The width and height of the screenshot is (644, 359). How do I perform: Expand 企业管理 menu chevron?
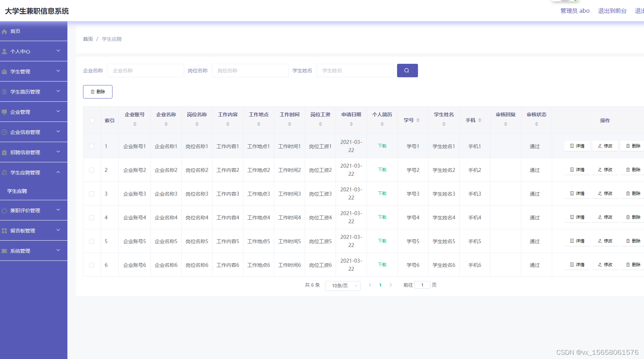58,112
